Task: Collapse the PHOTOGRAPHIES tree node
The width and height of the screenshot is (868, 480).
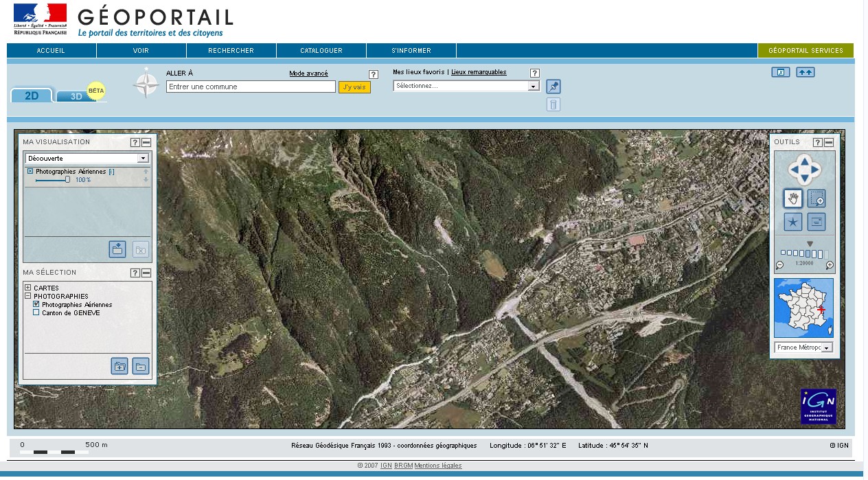Action: pos(27,296)
